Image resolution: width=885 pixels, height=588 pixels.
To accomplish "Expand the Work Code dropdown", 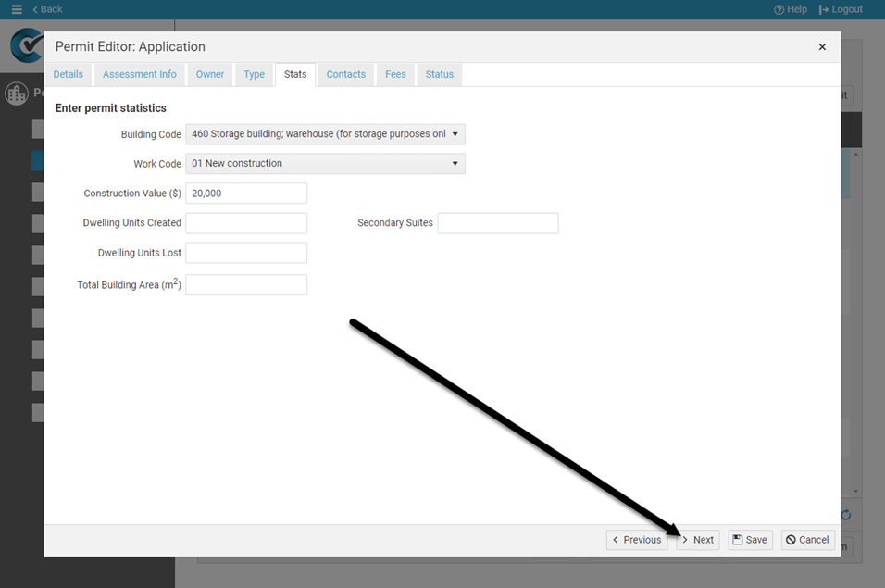I will (325, 164).
